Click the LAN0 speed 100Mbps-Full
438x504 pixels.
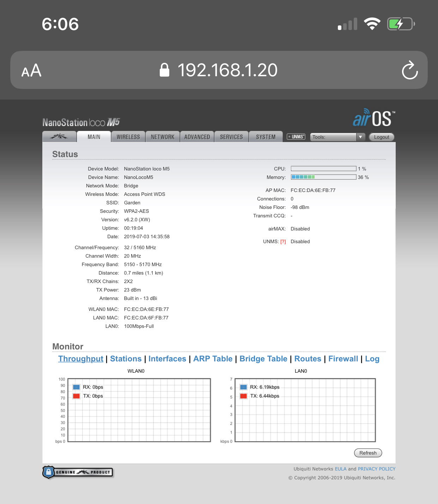139,326
